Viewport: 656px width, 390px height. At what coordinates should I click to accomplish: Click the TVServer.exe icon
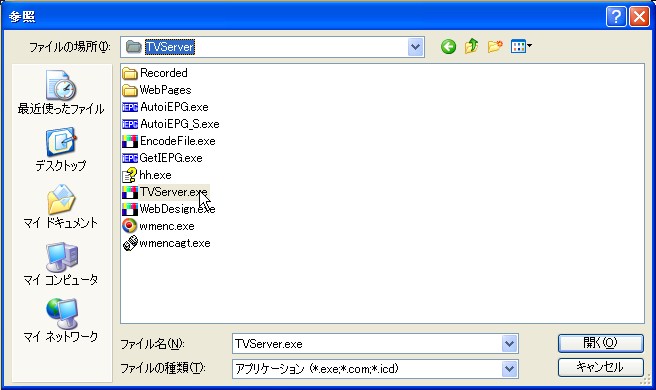(x=130, y=192)
